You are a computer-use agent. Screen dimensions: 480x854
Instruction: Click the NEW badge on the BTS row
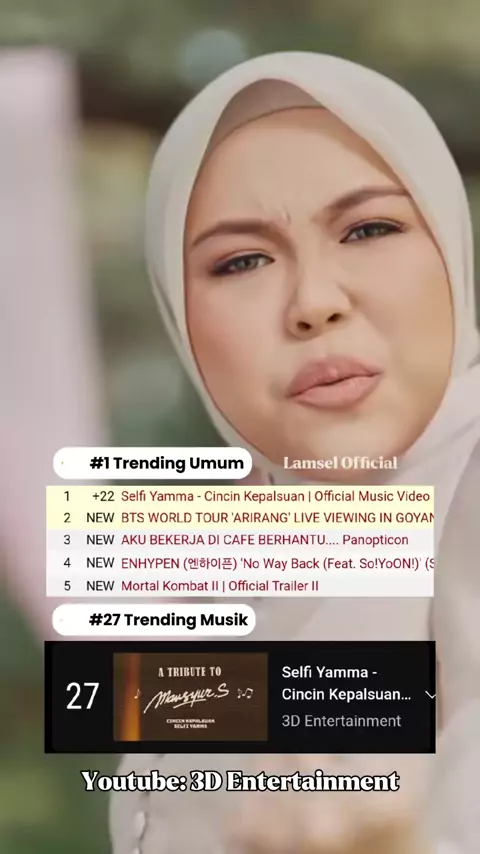100,517
